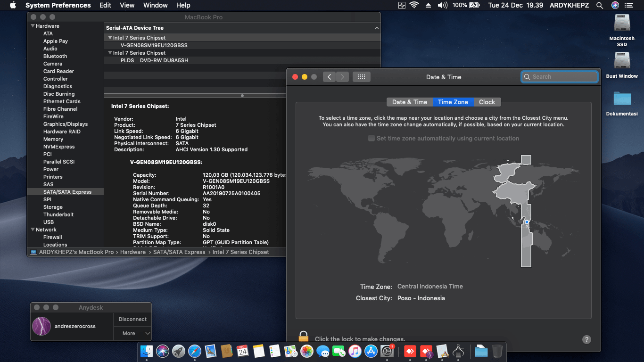
Task: Collapse Serial-ATA Device Tree header chevron
Action: 377,28
